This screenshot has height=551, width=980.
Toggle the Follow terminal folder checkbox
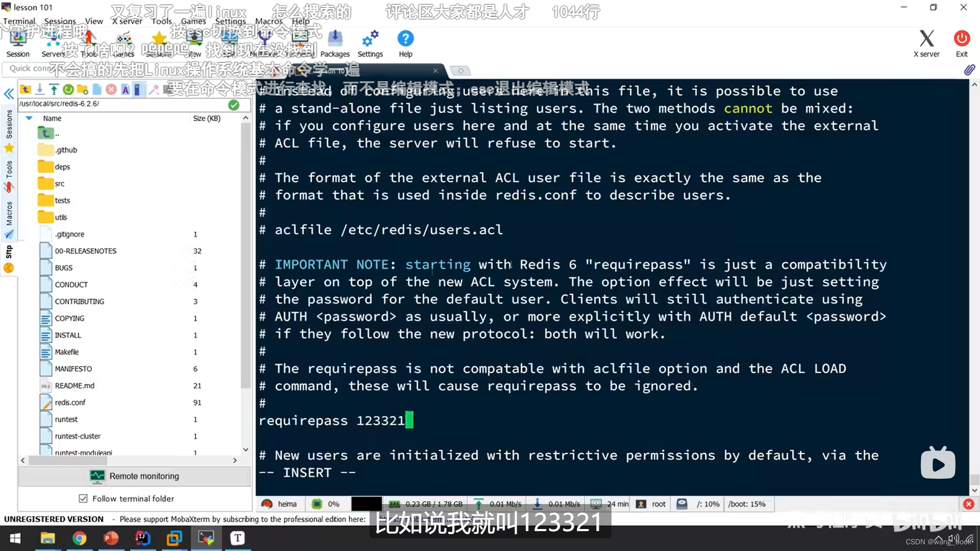coord(83,498)
